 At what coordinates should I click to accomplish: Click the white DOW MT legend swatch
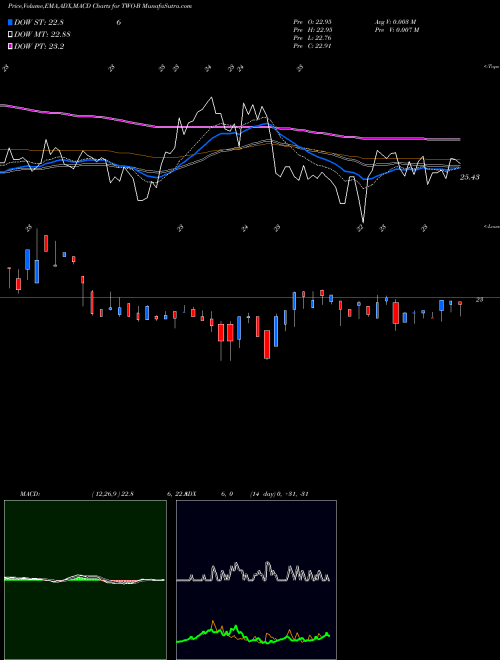11,35
